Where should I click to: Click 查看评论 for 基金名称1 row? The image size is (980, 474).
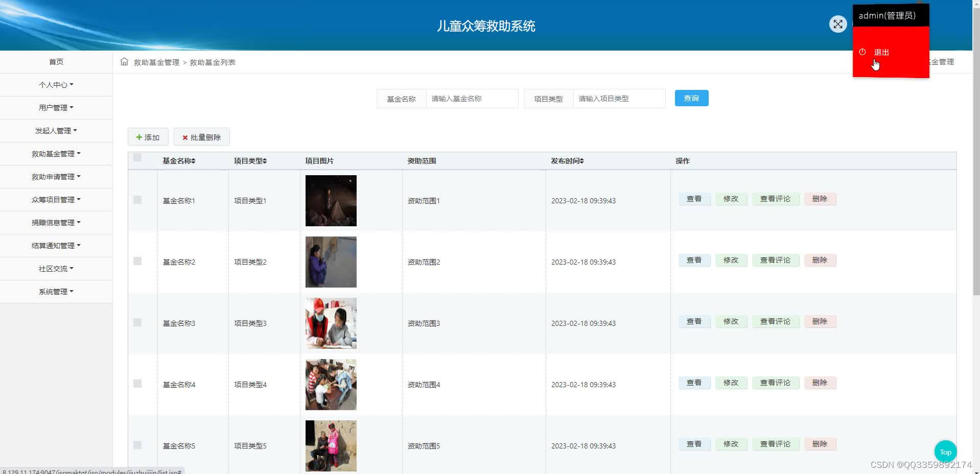coord(776,199)
